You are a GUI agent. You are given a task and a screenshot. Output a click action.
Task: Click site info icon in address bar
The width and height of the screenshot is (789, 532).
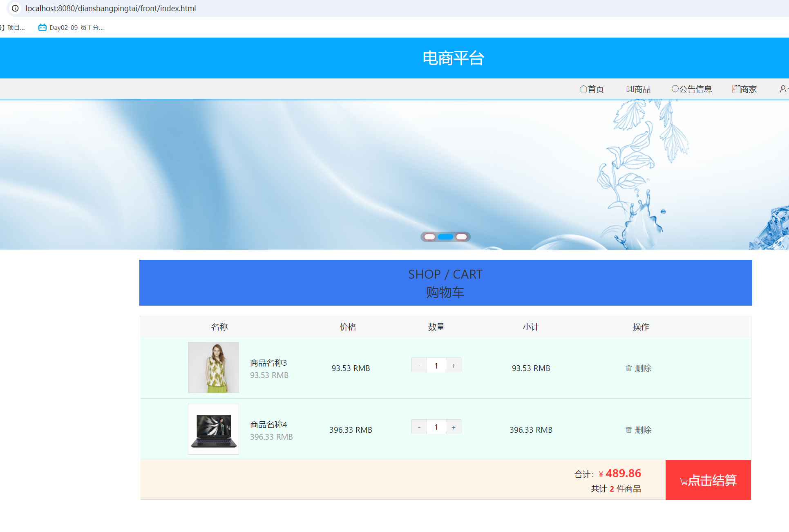pyautogui.click(x=15, y=8)
